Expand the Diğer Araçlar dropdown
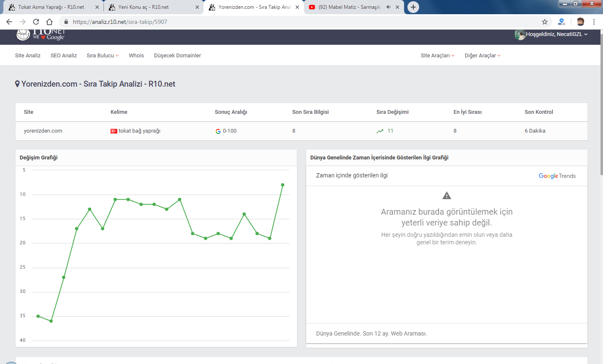 tap(482, 55)
